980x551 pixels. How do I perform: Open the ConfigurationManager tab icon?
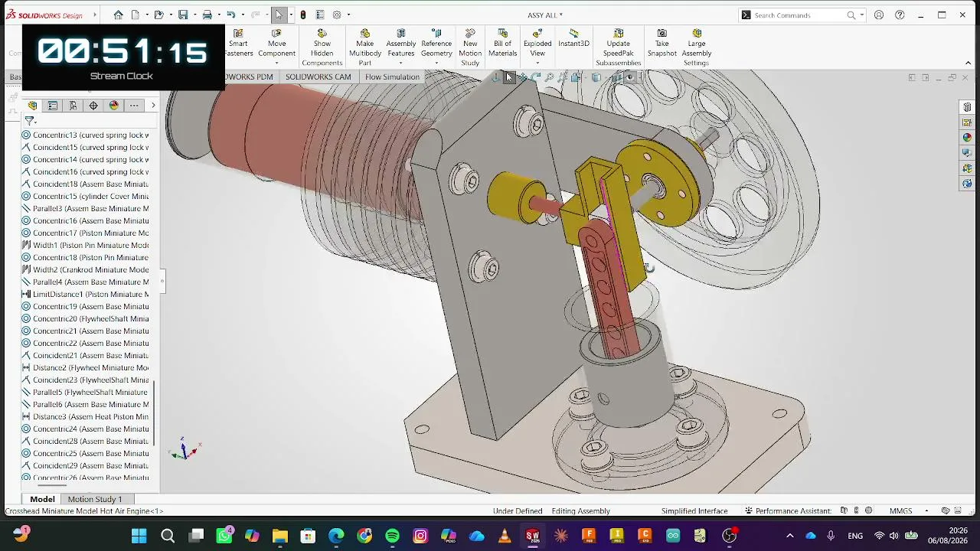tap(73, 106)
